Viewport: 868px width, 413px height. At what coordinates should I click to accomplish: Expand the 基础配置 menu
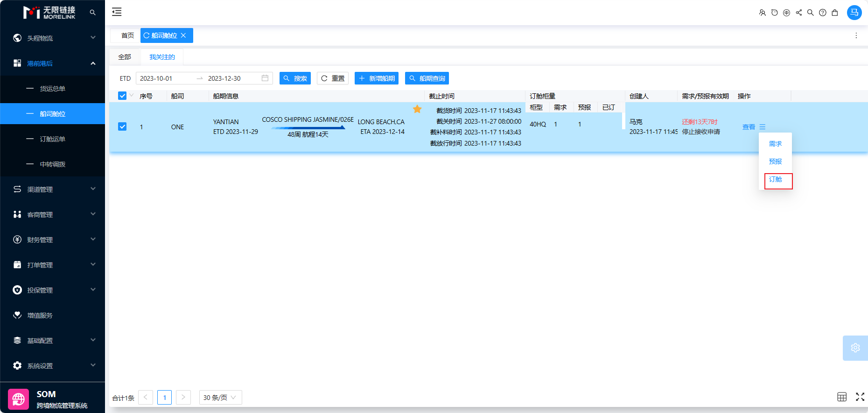coord(52,340)
